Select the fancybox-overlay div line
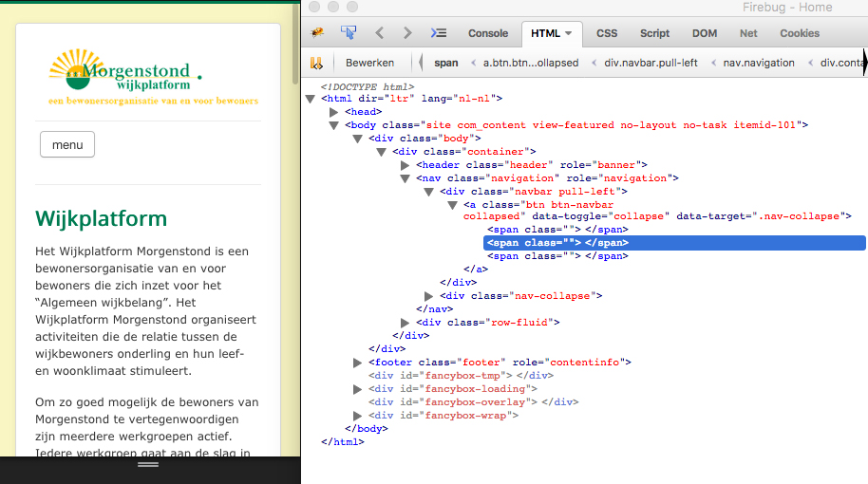 coord(473,402)
